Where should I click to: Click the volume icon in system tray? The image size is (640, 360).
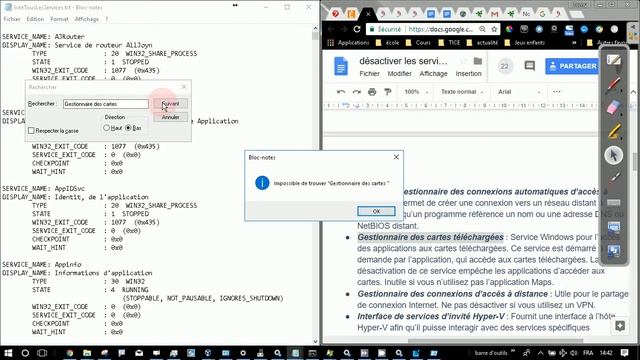(x=573, y=353)
